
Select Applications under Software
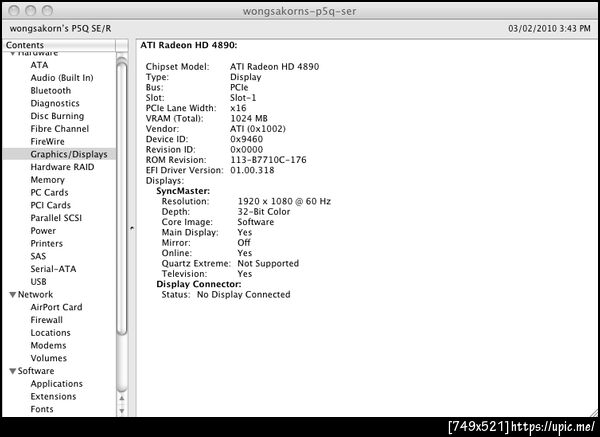(x=56, y=384)
